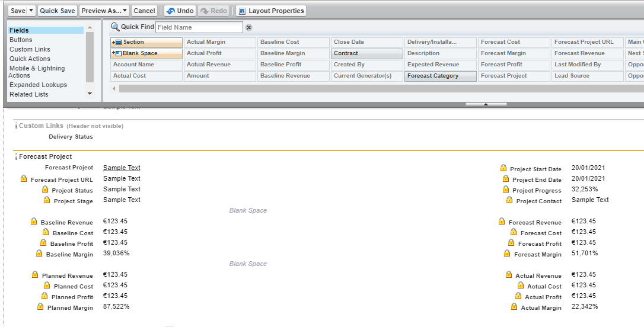644x327 pixels.
Task: Select the Lead Source palette field
Action: click(x=587, y=76)
